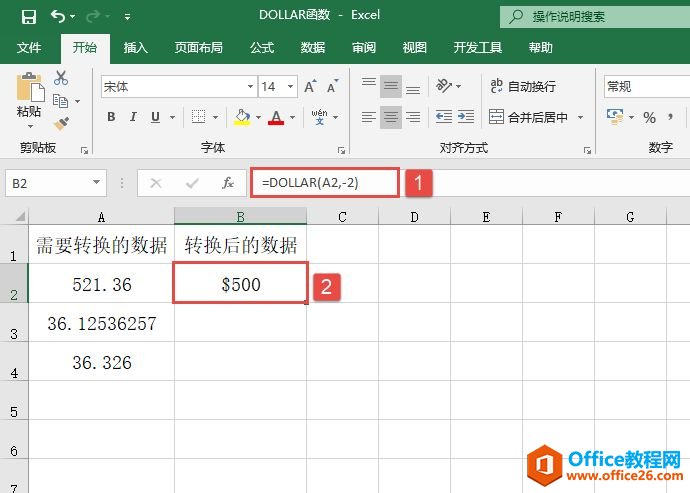Open the Copy options dropdown arrow
690x493 pixels.
click(x=77, y=101)
